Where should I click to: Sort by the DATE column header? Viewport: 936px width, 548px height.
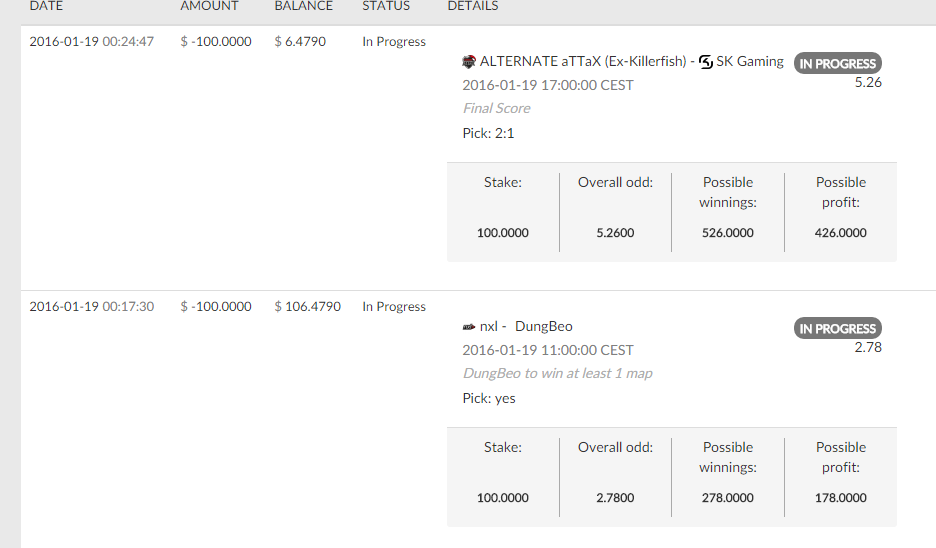coord(46,6)
